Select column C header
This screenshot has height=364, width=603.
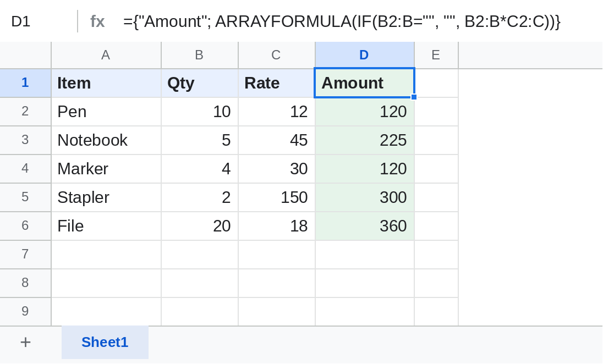coord(277,55)
